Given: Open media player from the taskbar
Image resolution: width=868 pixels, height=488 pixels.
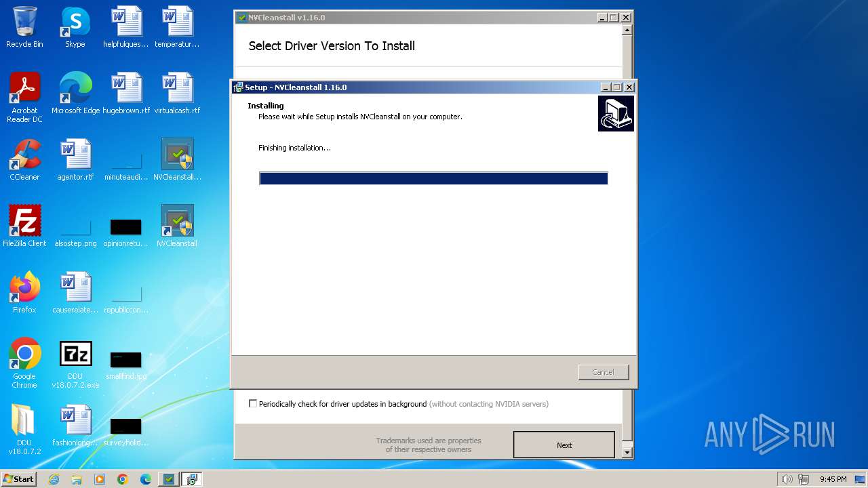Looking at the screenshot, I should coord(100,479).
